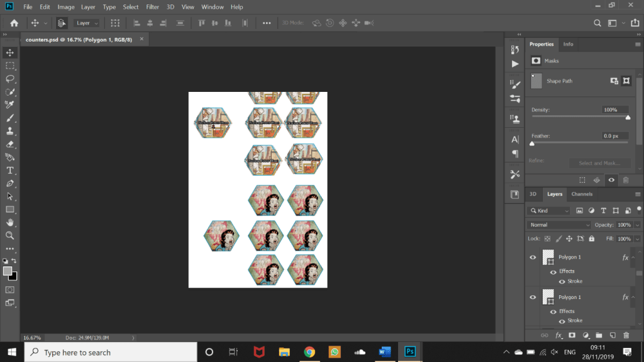Select the Horizontal Type tool
The image size is (644, 362).
10,171
